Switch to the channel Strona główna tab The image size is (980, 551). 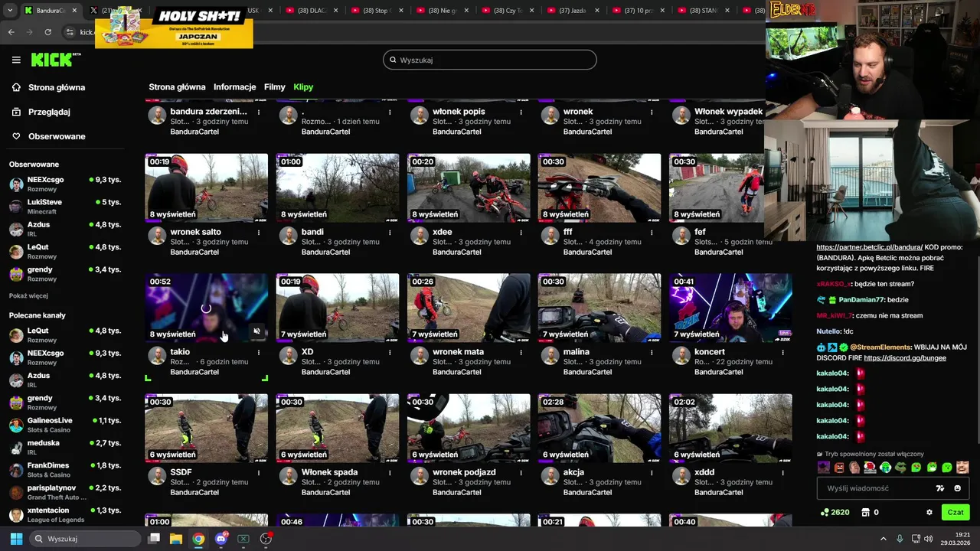(177, 87)
